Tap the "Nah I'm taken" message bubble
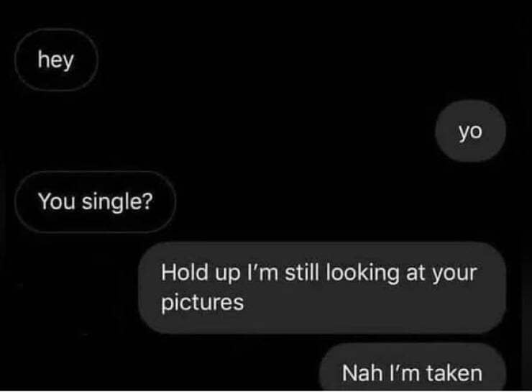 click(413, 368)
